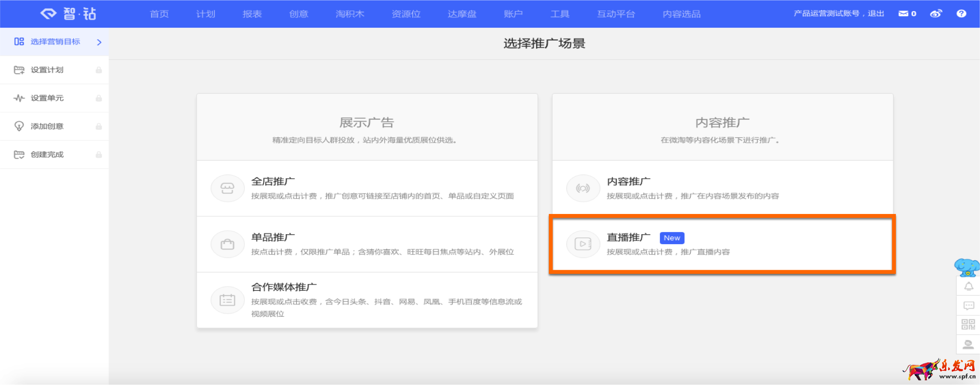Click the notification bell icon
This screenshot has width=980, height=385.
(x=968, y=286)
